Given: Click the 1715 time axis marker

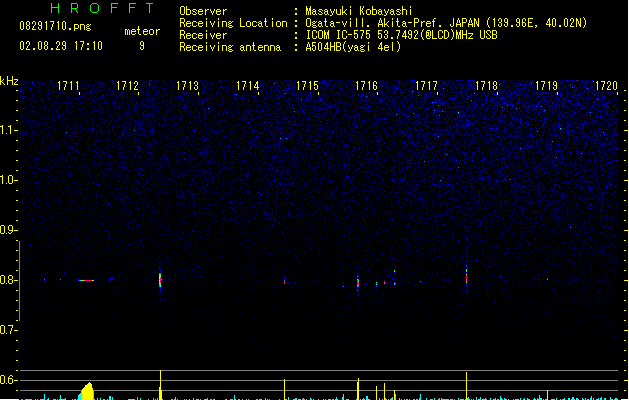Looking at the screenshot, I should tap(307, 86).
